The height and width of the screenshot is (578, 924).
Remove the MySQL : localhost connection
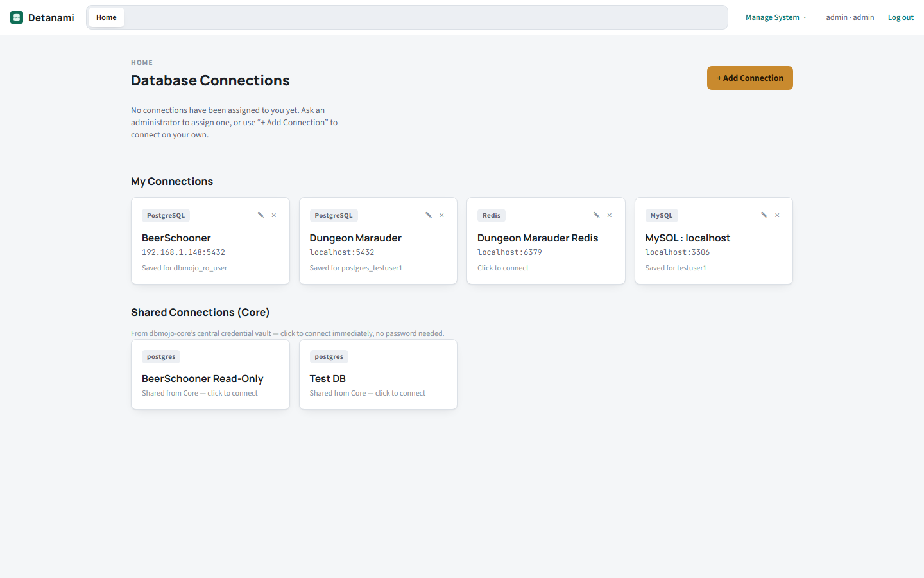click(x=777, y=215)
